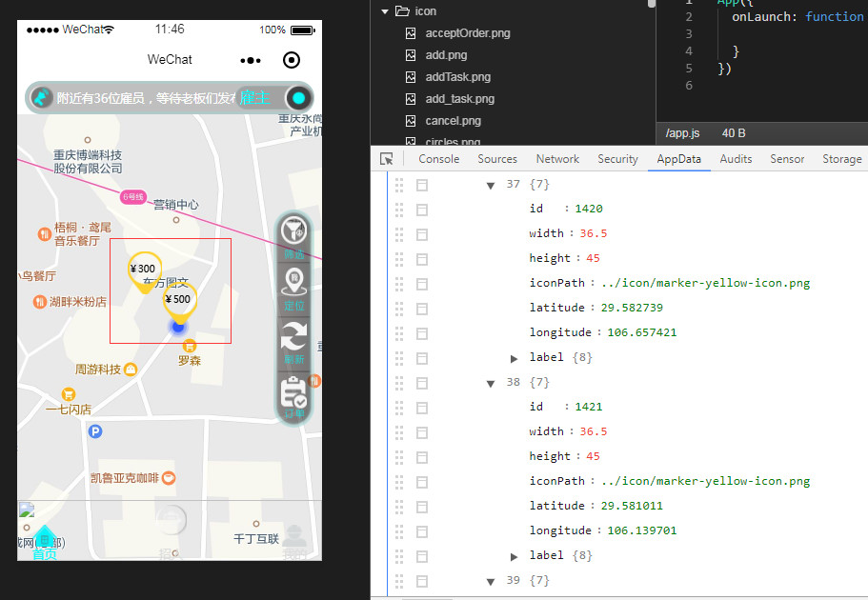Open the Network tab
This screenshot has height=600, width=868.
click(x=557, y=159)
